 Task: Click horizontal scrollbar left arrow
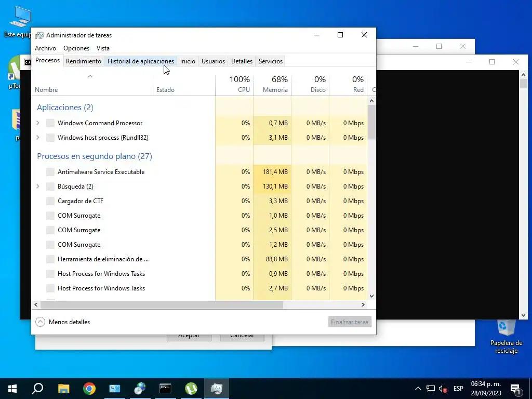coord(36,304)
